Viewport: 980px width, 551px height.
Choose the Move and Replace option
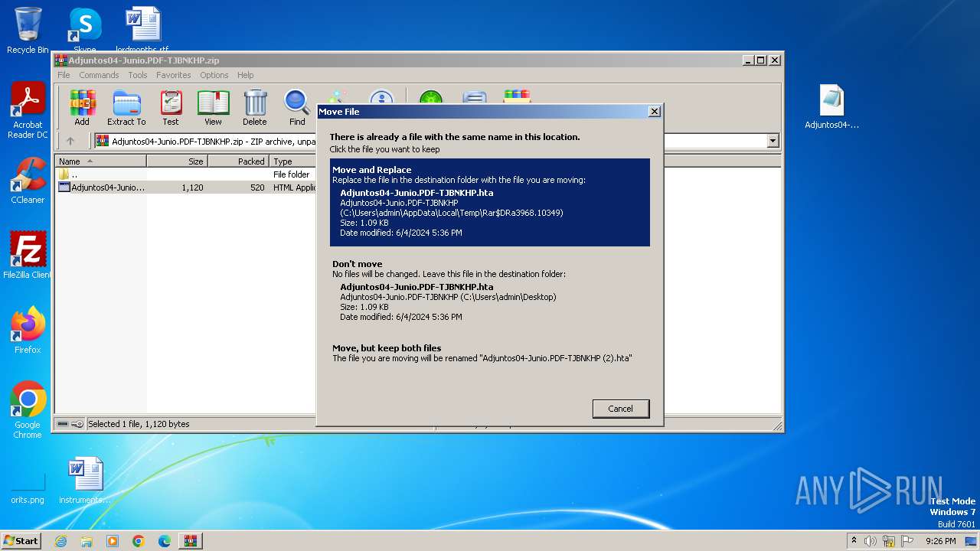coord(490,202)
